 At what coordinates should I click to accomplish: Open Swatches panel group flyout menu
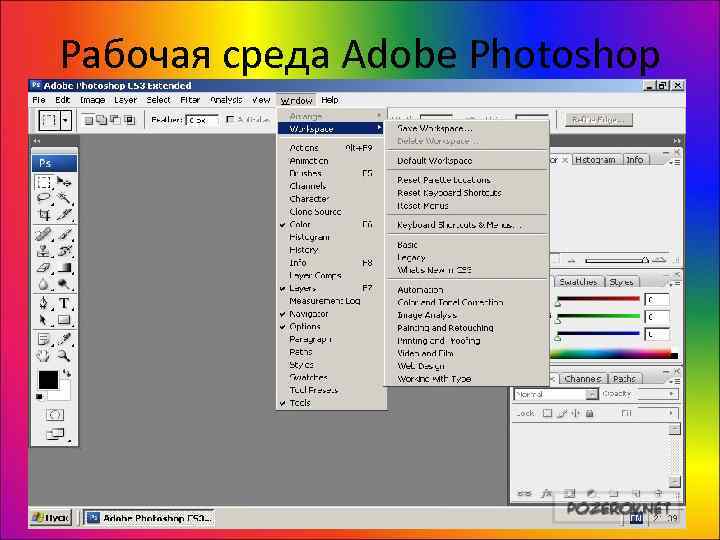click(675, 284)
